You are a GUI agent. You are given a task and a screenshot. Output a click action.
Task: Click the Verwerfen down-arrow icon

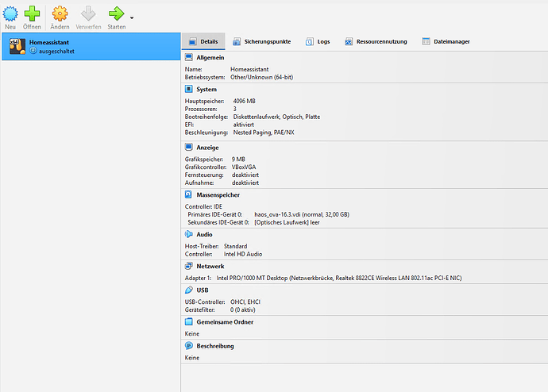(88, 14)
